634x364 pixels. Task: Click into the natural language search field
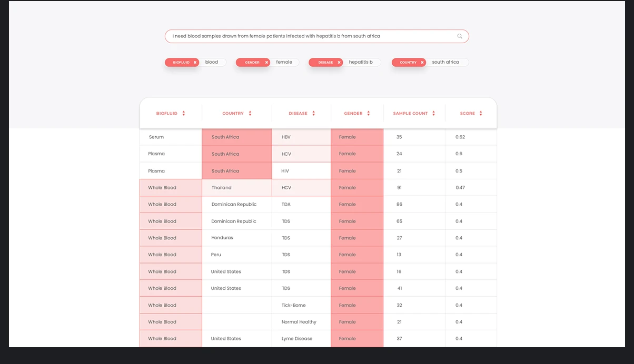(x=317, y=36)
